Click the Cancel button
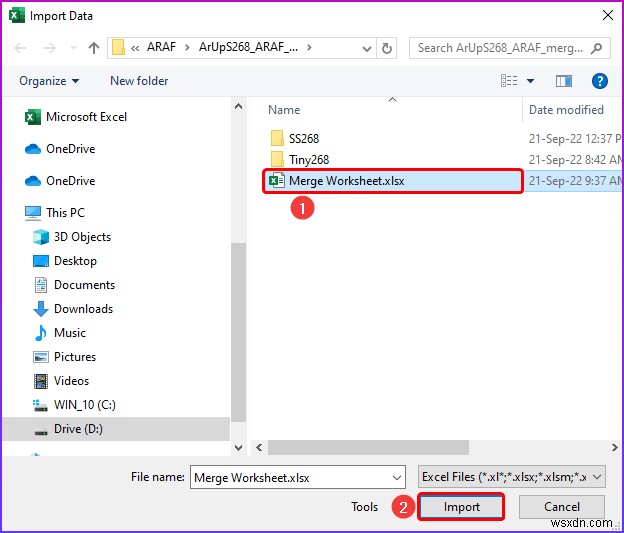The image size is (624, 533). [562, 507]
